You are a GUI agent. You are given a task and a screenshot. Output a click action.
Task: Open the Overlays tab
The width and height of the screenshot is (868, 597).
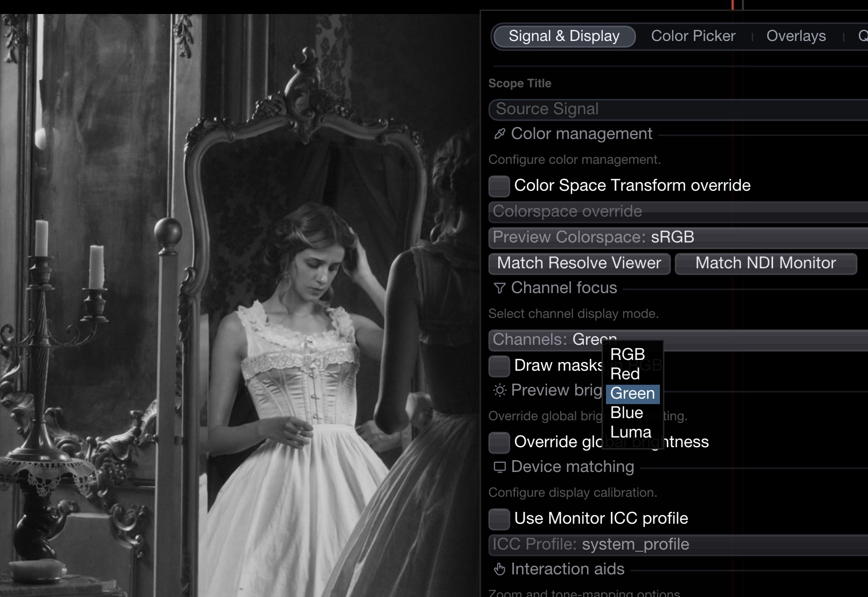pyautogui.click(x=796, y=36)
